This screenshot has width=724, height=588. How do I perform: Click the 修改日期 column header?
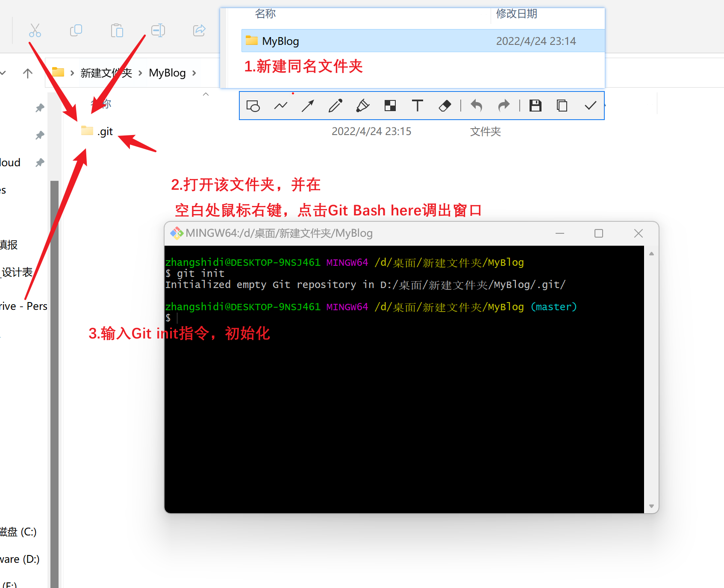tap(516, 14)
